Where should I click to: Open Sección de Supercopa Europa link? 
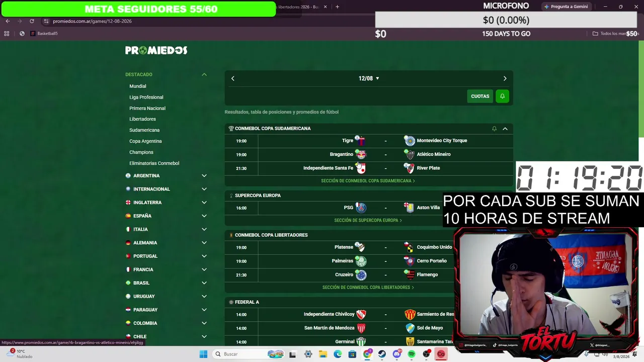(x=368, y=220)
